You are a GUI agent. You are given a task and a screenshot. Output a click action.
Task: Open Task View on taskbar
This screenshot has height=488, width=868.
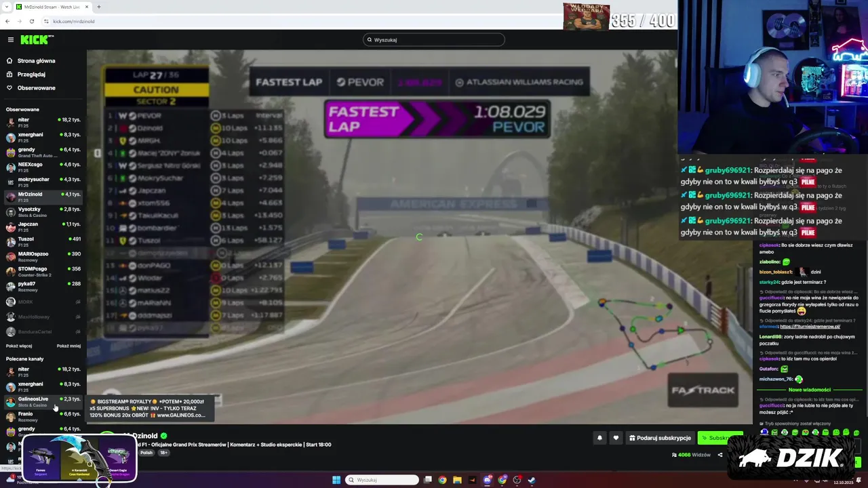click(428, 480)
